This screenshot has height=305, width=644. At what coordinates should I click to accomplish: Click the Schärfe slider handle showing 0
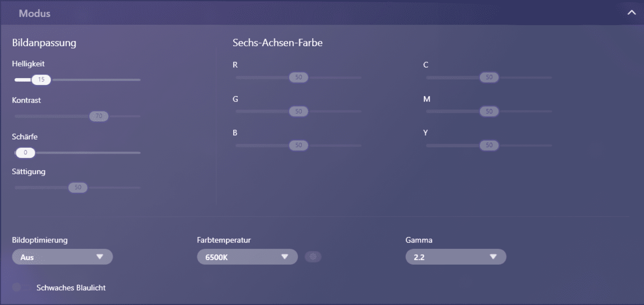(26, 153)
